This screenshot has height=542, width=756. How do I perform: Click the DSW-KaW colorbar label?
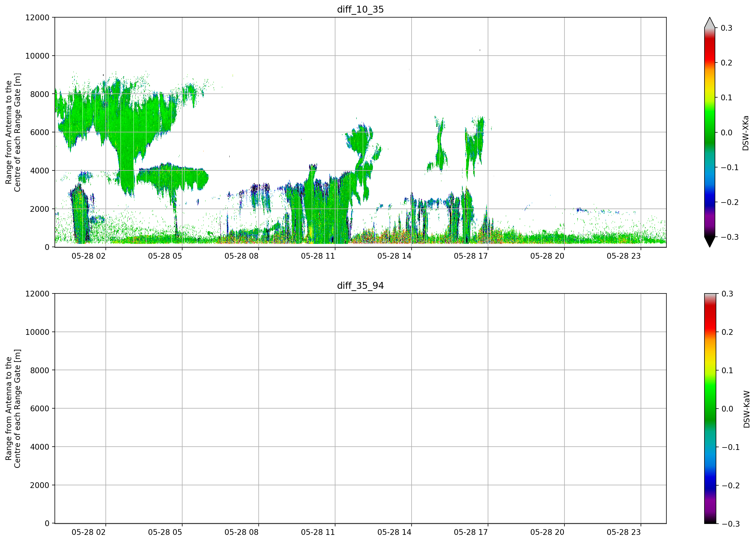coord(746,409)
